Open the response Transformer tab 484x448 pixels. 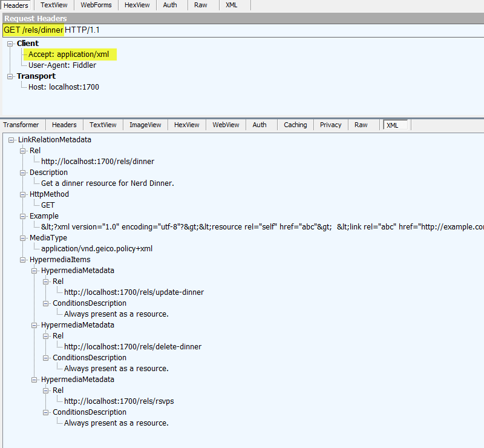click(21, 125)
